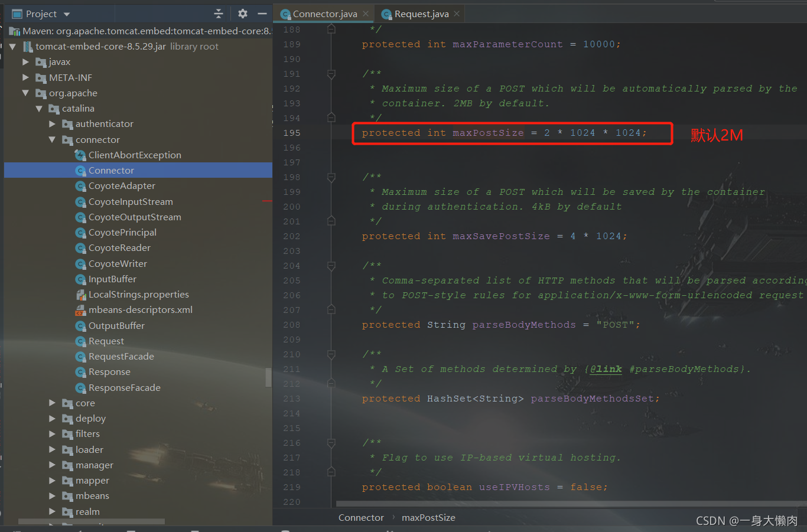Viewport: 807px width, 532px height.
Task: Collapse all nodes using the collapse-all icon
Action: (218, 14)
